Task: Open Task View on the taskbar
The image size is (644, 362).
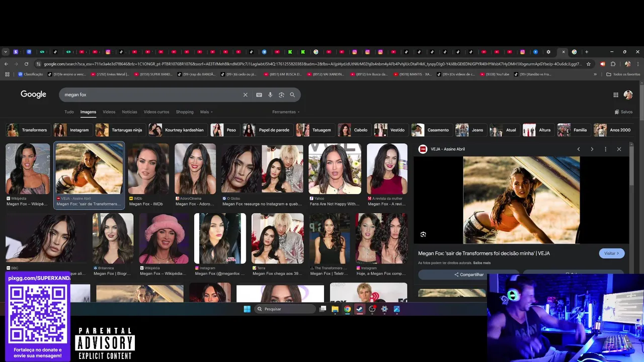Action: click(323, 309)
